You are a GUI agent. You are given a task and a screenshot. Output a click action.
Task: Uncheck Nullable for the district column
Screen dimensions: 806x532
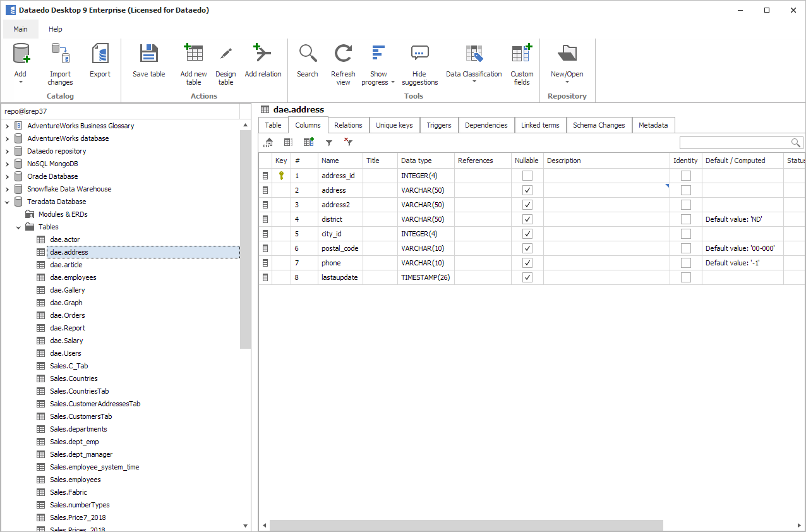click(527, 219)
